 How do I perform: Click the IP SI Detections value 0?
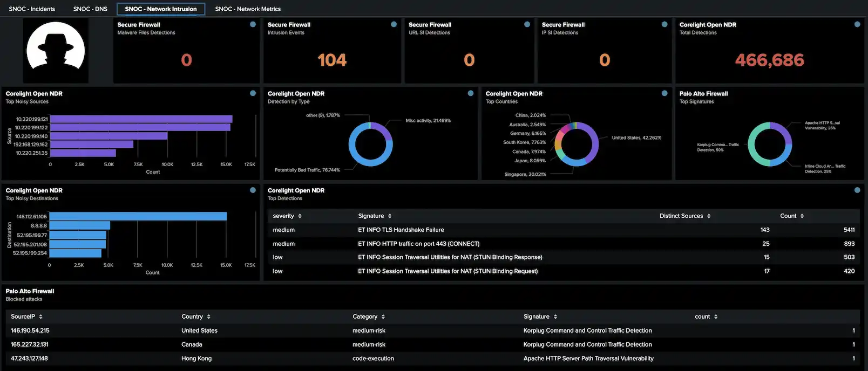tap(605, 60)
